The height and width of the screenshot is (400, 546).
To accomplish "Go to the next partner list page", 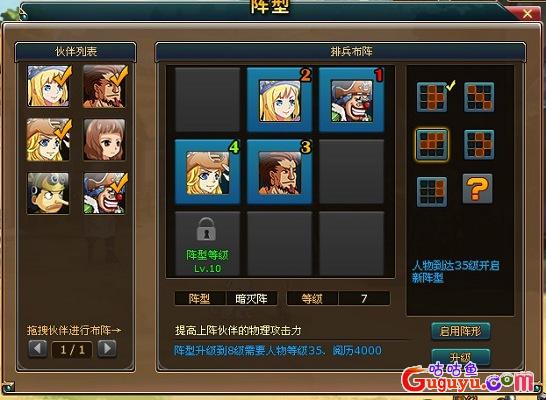I will point(107,348).
